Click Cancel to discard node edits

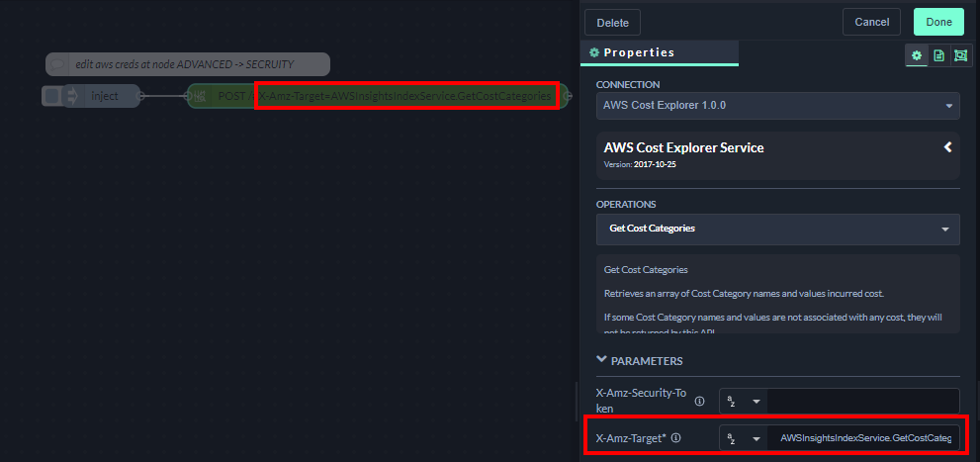(871, 22)
